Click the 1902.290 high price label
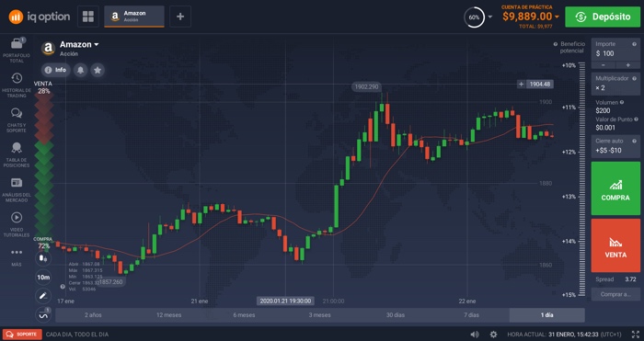This screenshot has width=644, height=341. [x=366, y=87]
